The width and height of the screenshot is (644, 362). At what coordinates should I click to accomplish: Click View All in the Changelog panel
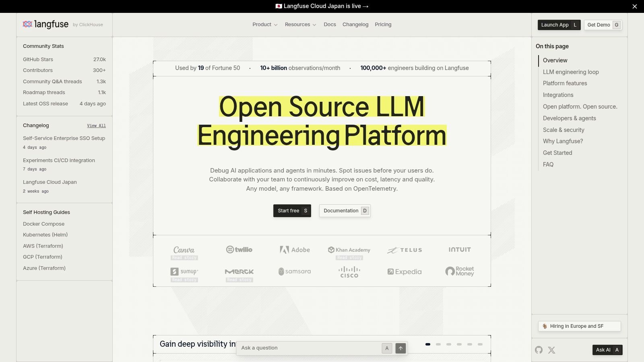point(96,126)
